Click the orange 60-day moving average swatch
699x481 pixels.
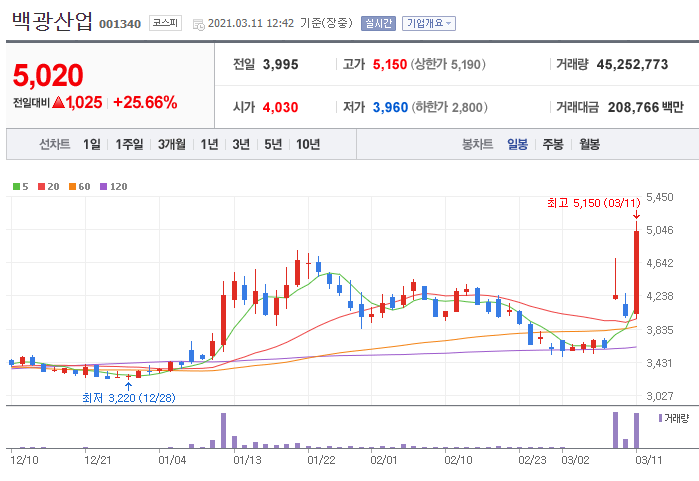[72, 186]
